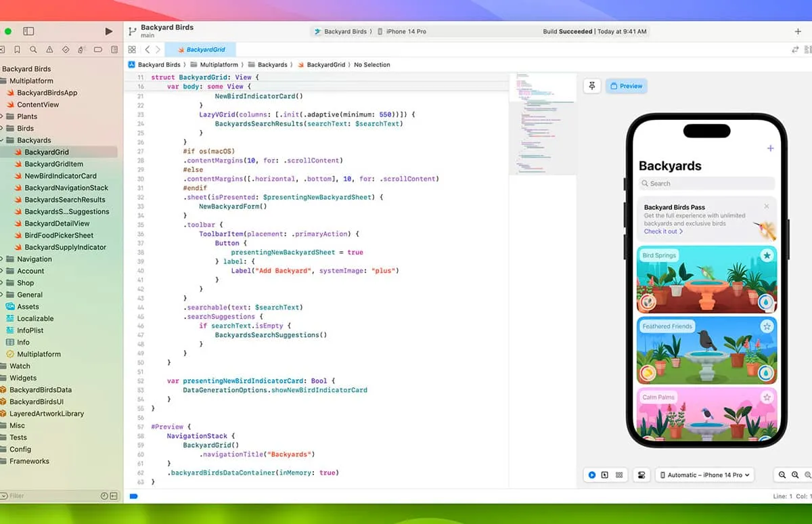Switch preview to Live mode
812x524 pixels.
point(592,475)
